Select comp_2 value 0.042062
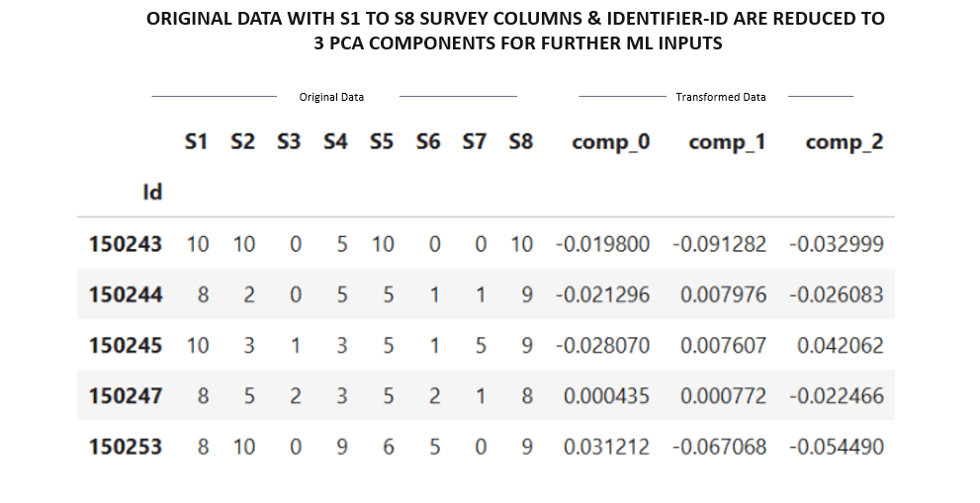 (x=840, y=345)
